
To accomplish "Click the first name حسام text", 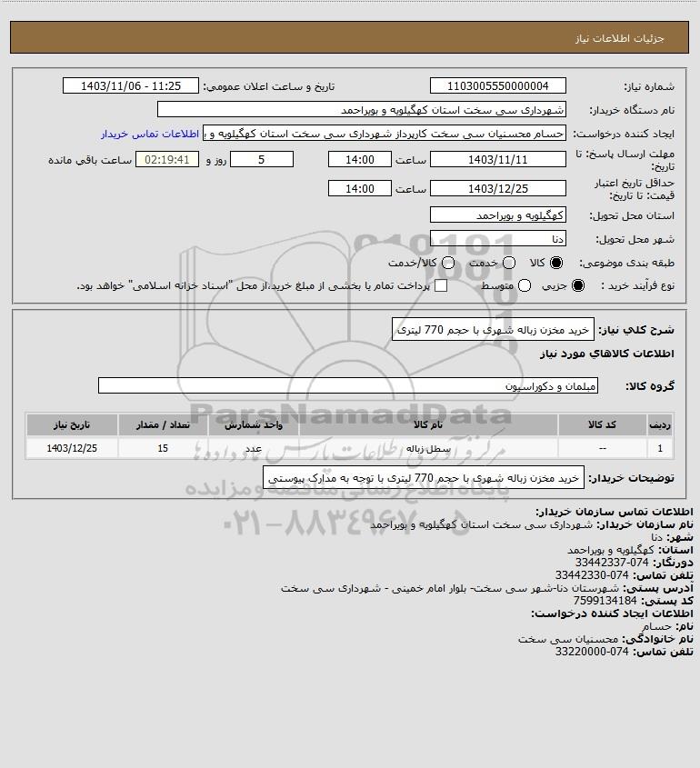I will (656, 626).
